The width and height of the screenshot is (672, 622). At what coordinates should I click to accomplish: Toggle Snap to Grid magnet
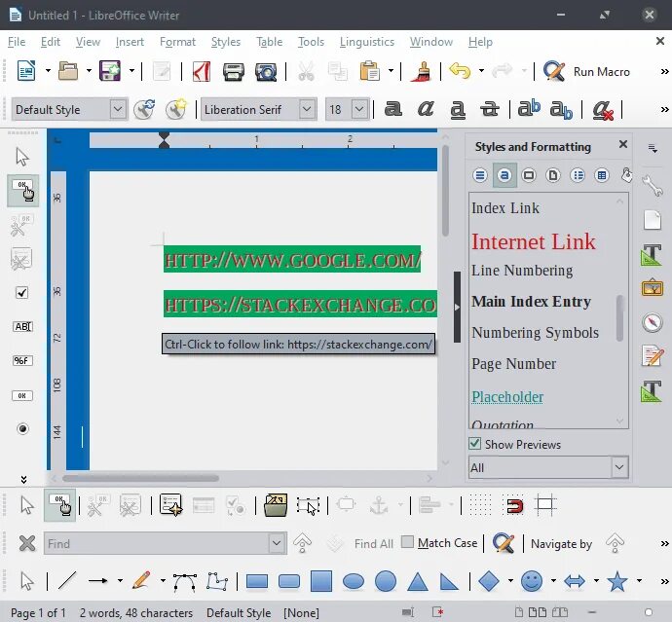tap(512, 505)
